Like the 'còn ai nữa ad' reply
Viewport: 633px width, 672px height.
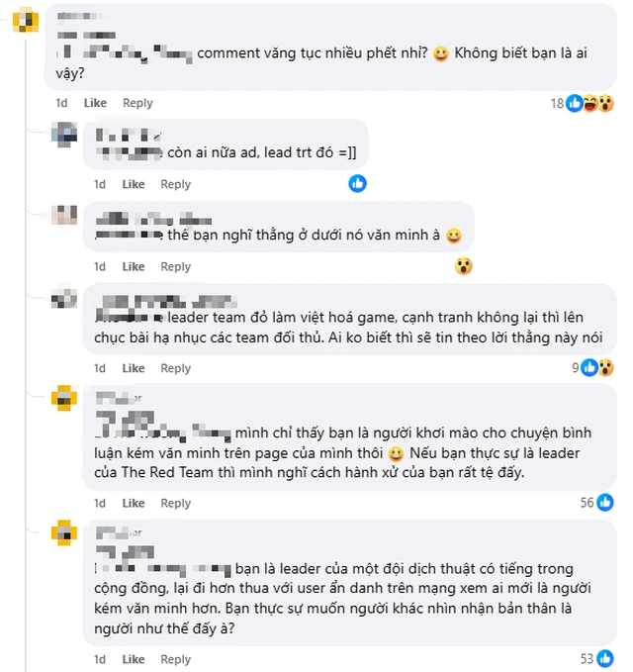coord(134,184)
